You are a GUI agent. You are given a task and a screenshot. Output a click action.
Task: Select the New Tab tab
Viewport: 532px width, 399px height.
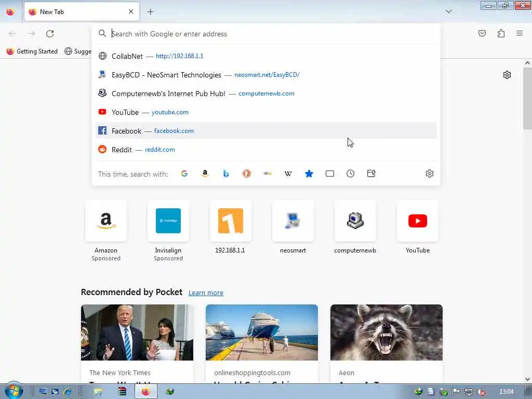coord(82,12)
